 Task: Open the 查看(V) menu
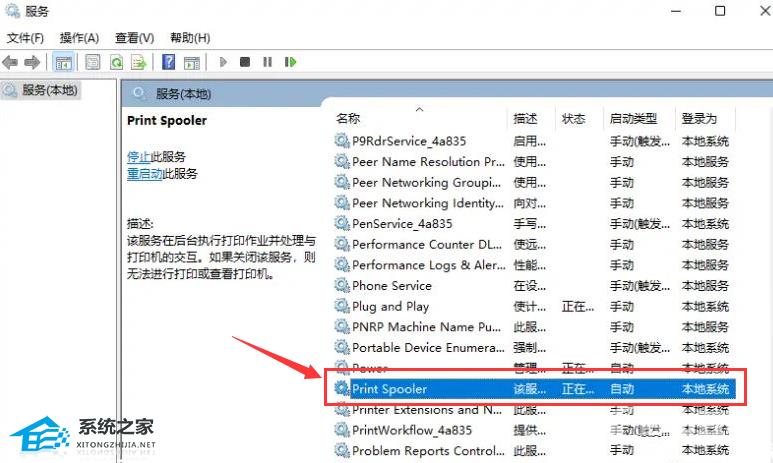135,38
